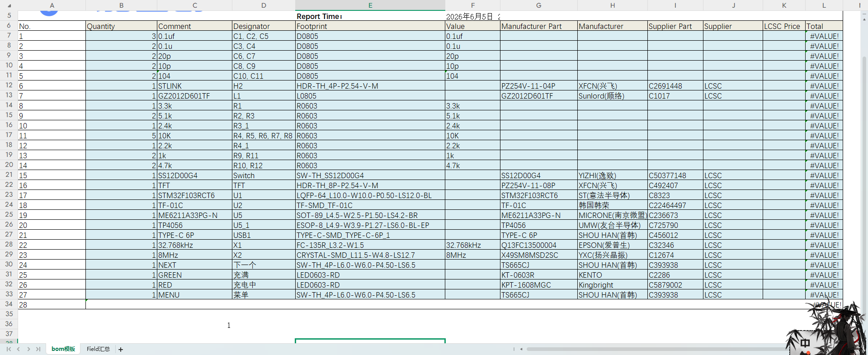Select the 'TF-SMD_TF-01C' footprint cell

(370, 205)
